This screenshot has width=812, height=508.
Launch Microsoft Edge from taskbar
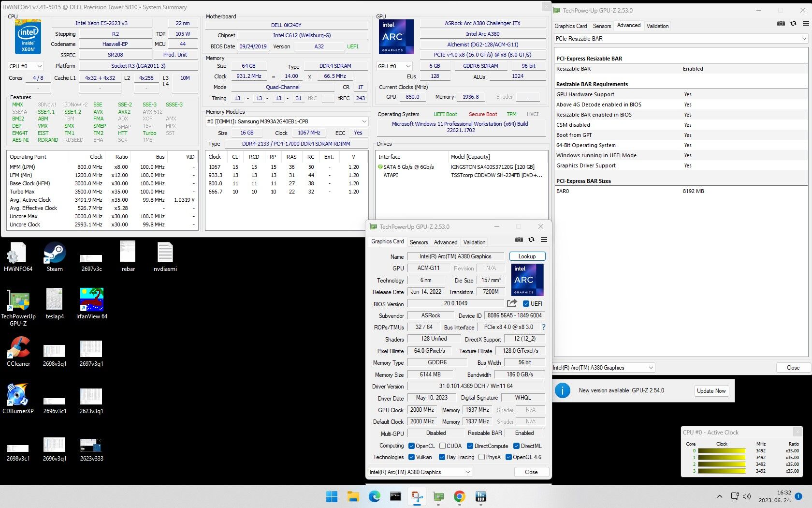pos(375,496)
